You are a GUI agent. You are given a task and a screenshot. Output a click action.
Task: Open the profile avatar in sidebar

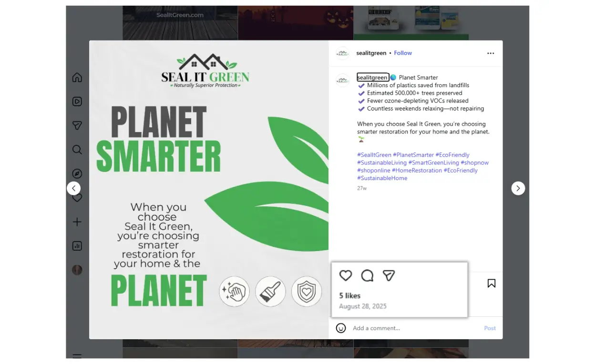(x=77, y=270)
